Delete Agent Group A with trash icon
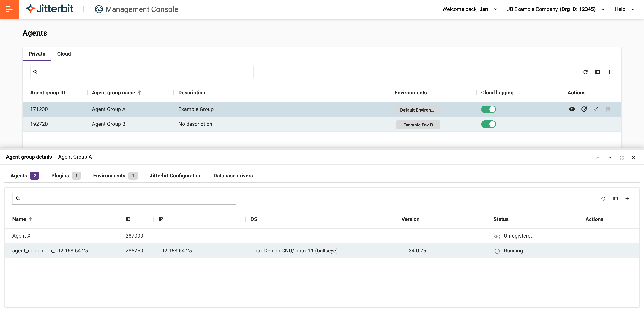The width and height of the screenshot is (644, 312). 608,109
